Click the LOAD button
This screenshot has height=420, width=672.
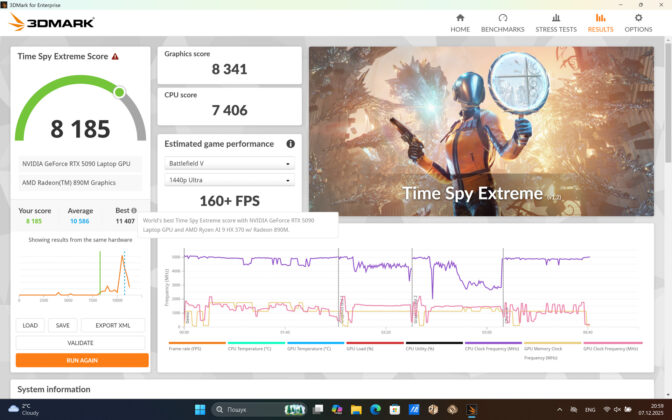coord(30,325)
